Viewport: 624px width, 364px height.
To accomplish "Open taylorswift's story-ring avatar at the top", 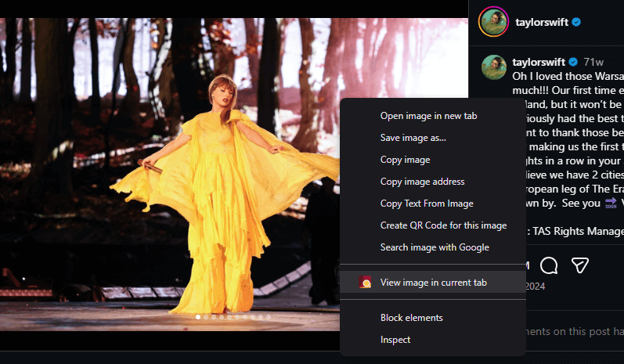I will click(493, 22).
